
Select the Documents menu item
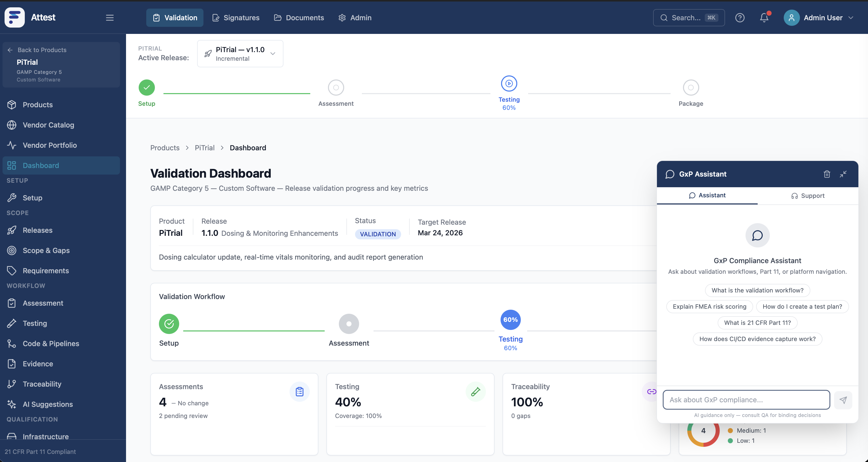coord(299,17)
